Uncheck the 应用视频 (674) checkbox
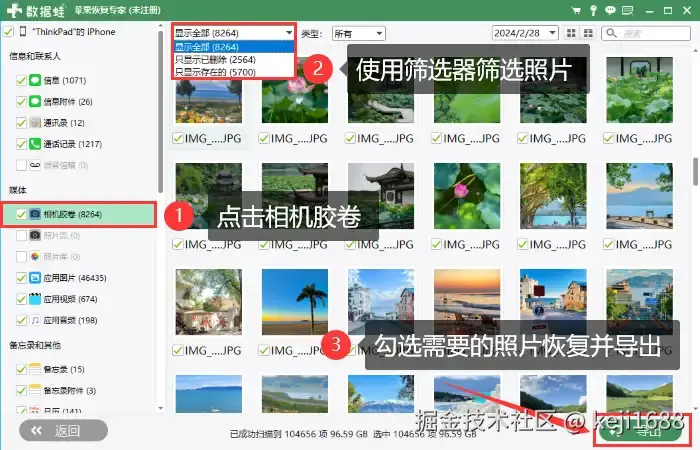The width and height of the screenshot is (700, 450). (21, 299)
